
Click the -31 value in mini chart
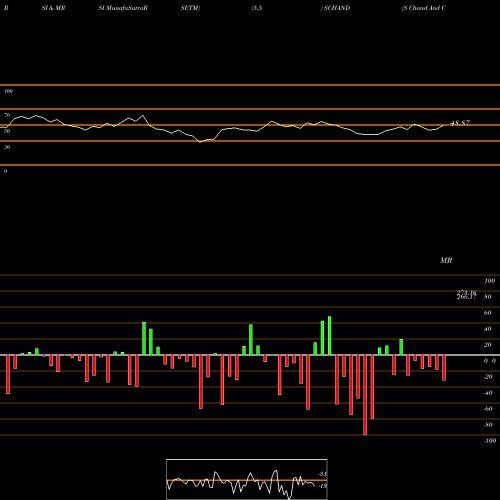coord(323,474)
